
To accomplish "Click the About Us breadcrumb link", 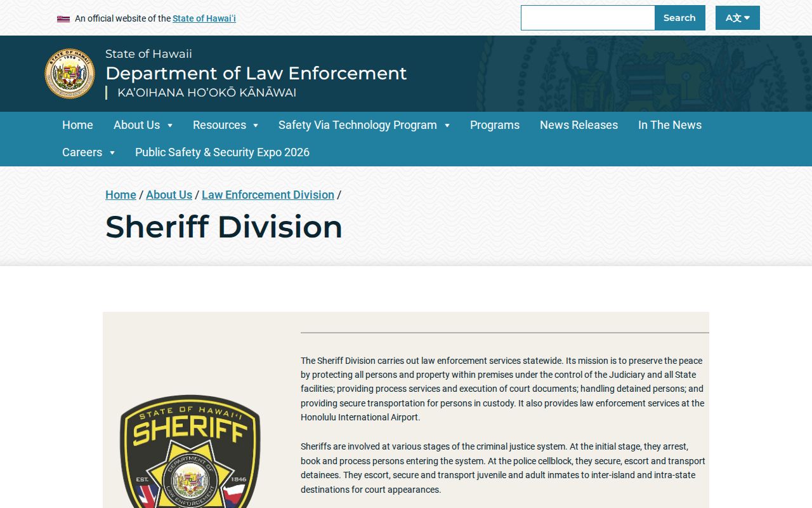I will pyautogui.click(x=169, y=195).
